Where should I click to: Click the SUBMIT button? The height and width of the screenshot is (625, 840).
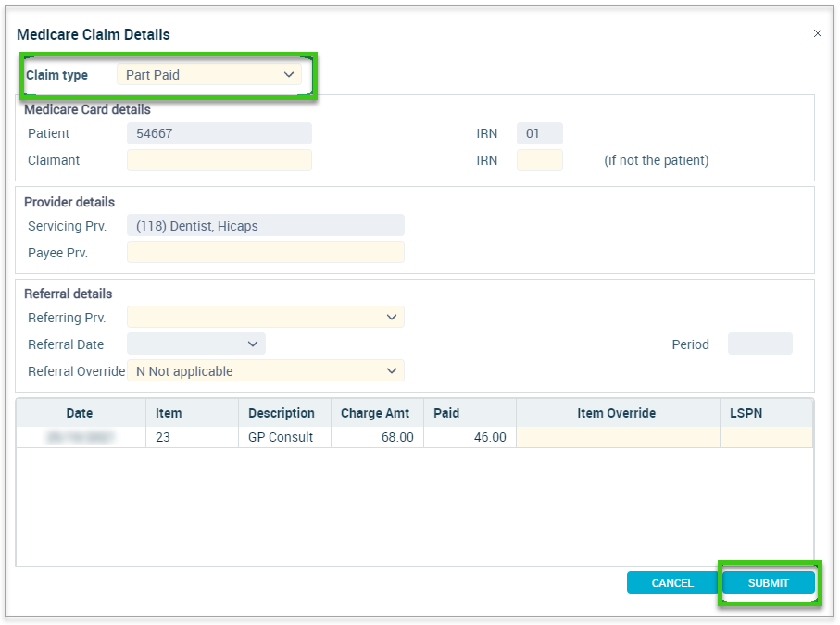tap(768, 582)
